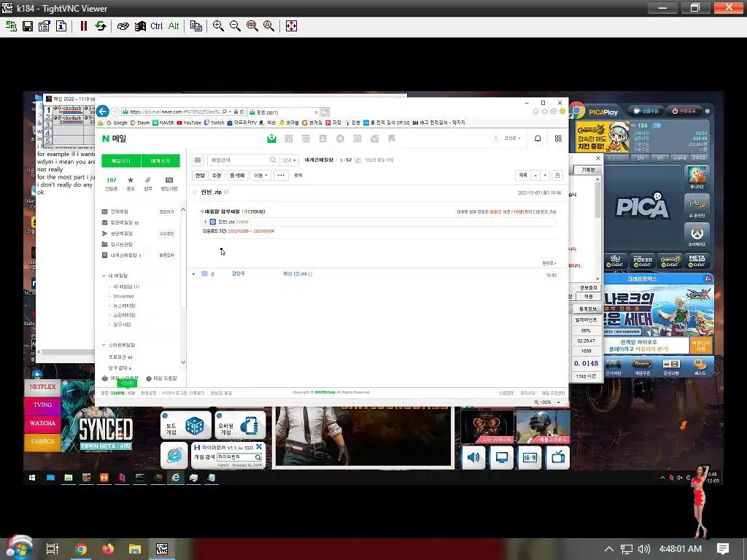Click the 107 unread mail counter
The width and height of the screenshot is (747, 560).
coord(112,180)
